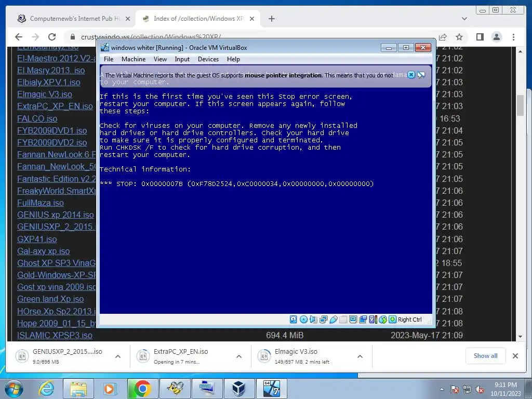Close the Chrome downloads bar
Viewport: 532px width, 399px height.
(x=515, y=355)
